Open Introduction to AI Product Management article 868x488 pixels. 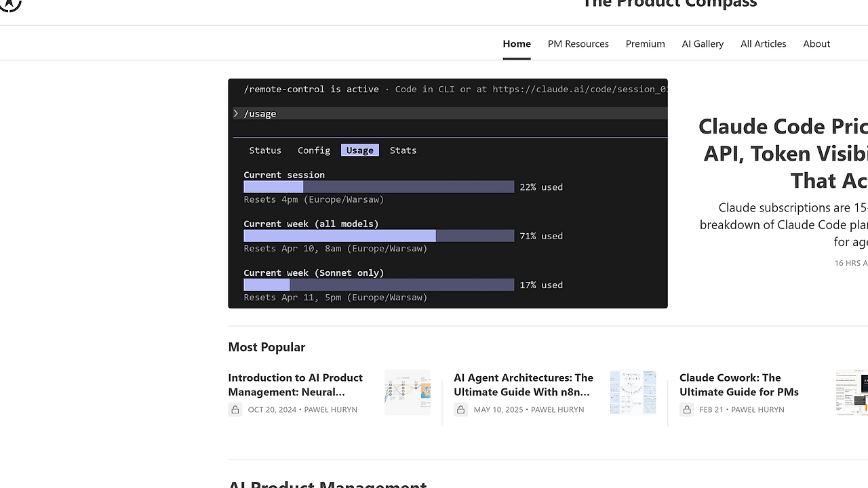point(296,384)
